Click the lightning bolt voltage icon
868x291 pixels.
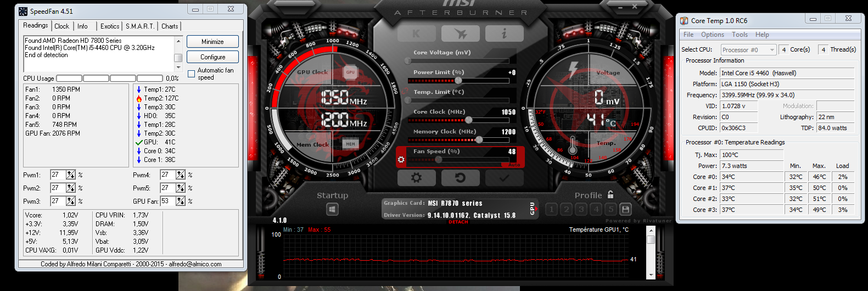pos(573,70)
